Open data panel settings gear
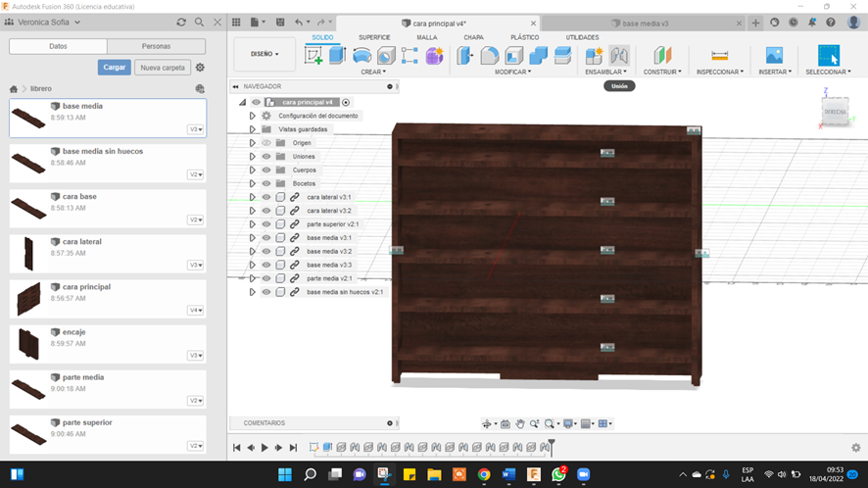 tap(200, 68)
